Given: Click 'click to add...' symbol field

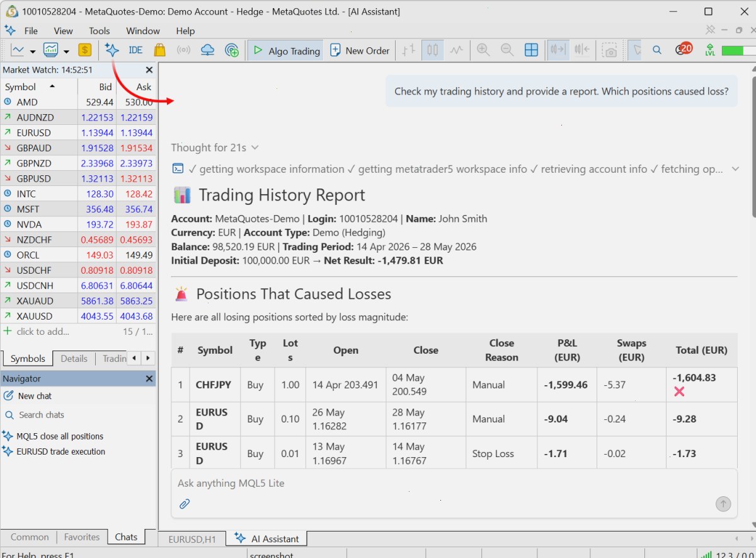Looking at the screenshot, I should pyautogui.click(x=43, y=332).
